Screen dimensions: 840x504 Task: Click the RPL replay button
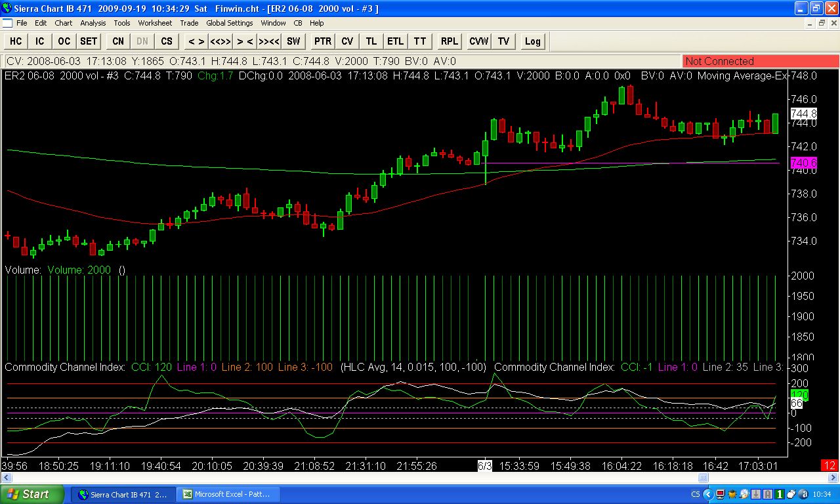point(450,41)
